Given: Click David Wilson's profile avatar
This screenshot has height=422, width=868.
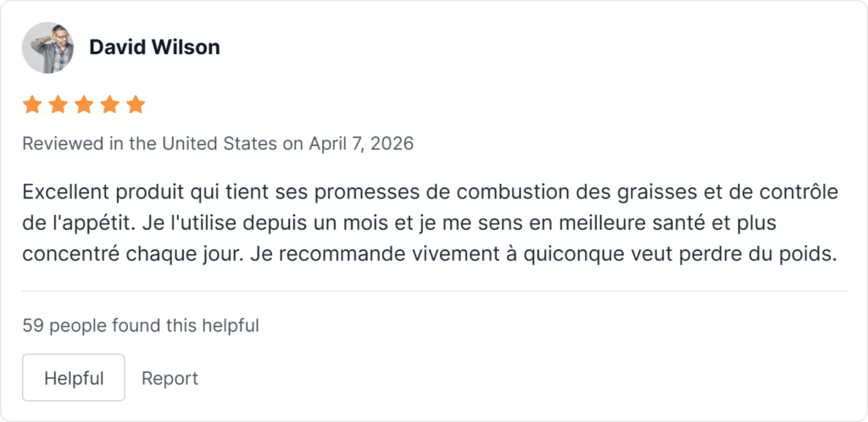Looking at the screenshot, I should 47,47.
